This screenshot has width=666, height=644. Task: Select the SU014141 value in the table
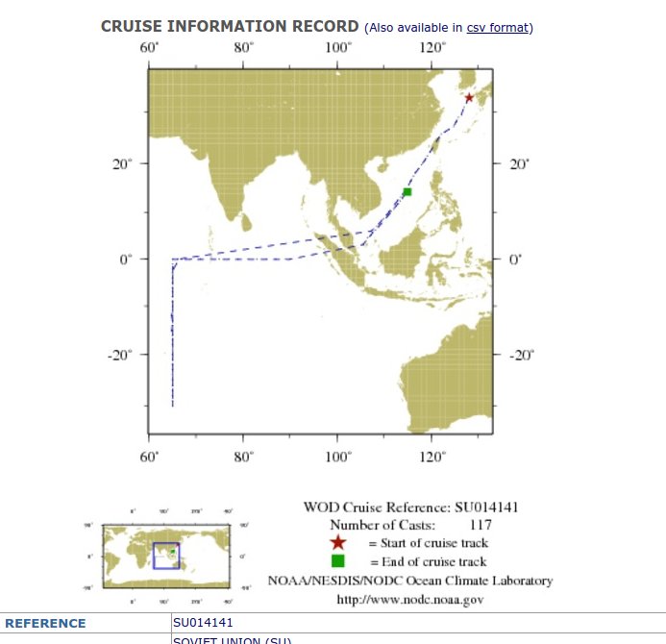203,623
